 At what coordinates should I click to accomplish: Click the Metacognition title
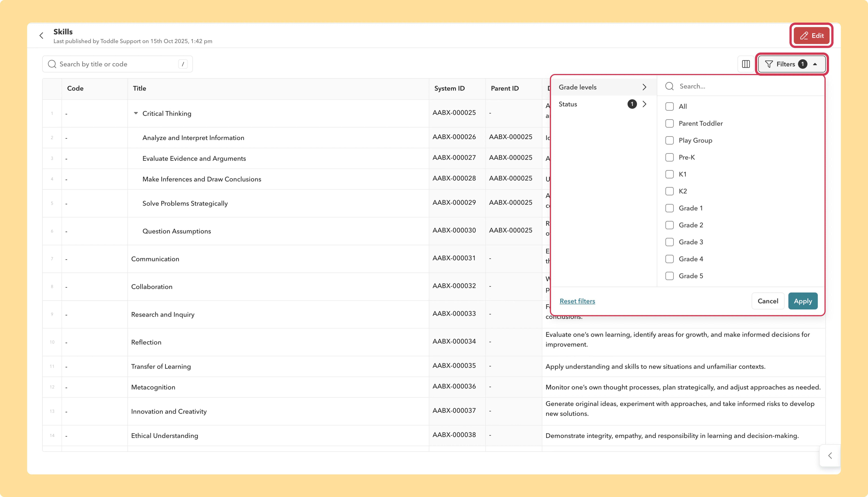point(153,387)
